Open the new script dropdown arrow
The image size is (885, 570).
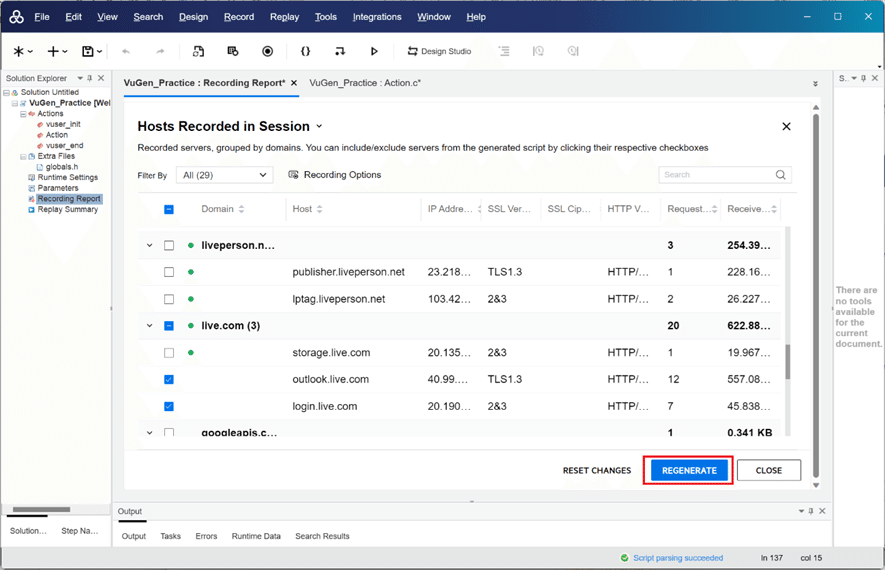click(x=30, y=51)
